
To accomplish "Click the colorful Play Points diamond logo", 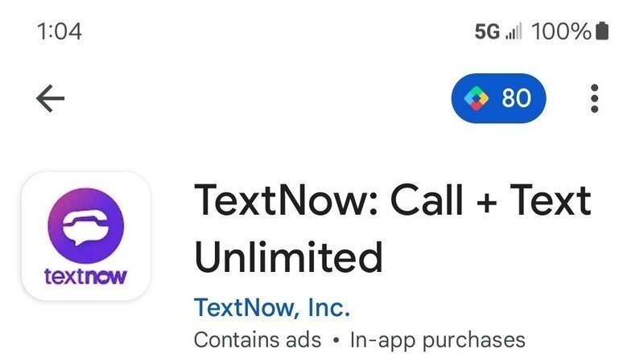I will 477,98.
